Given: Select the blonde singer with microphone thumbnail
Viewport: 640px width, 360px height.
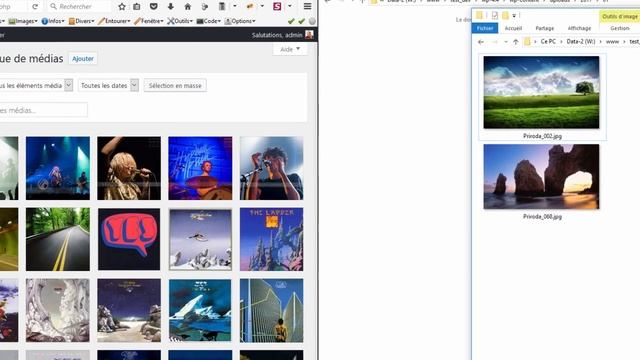Looking at the screenshot, I should 129,168.
